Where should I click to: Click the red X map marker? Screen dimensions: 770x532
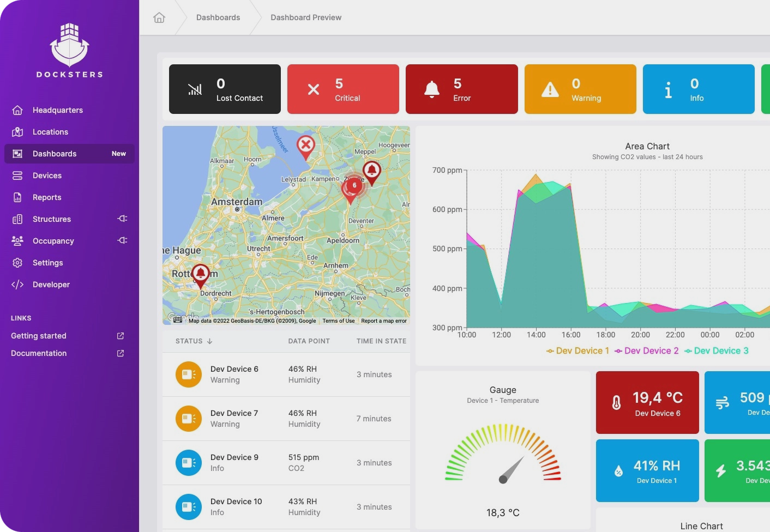[x=306, y=146]
